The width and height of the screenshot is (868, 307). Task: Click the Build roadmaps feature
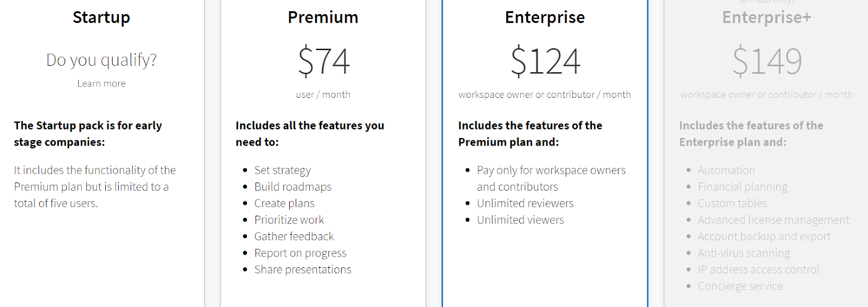pos(293,187)
